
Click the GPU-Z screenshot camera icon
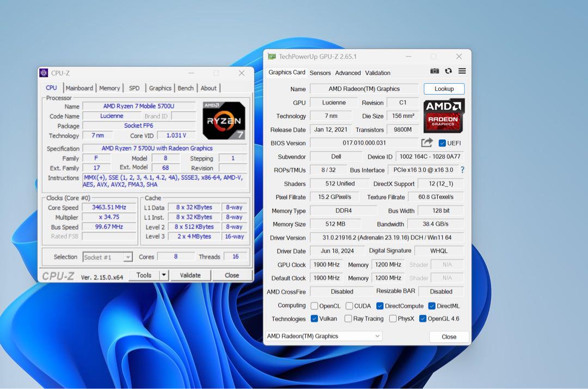(x=434, y=71)
